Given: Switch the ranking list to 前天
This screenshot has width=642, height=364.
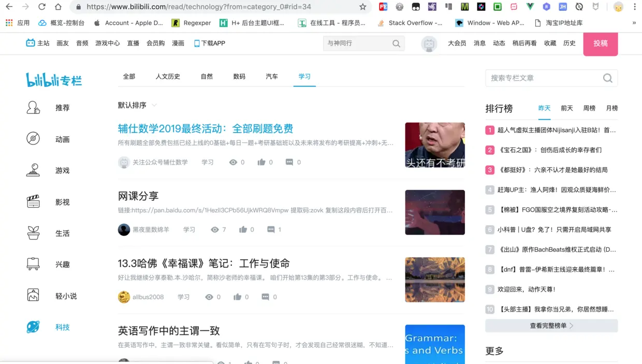Looking at the screenshot, I should click(x=566, y=108).
